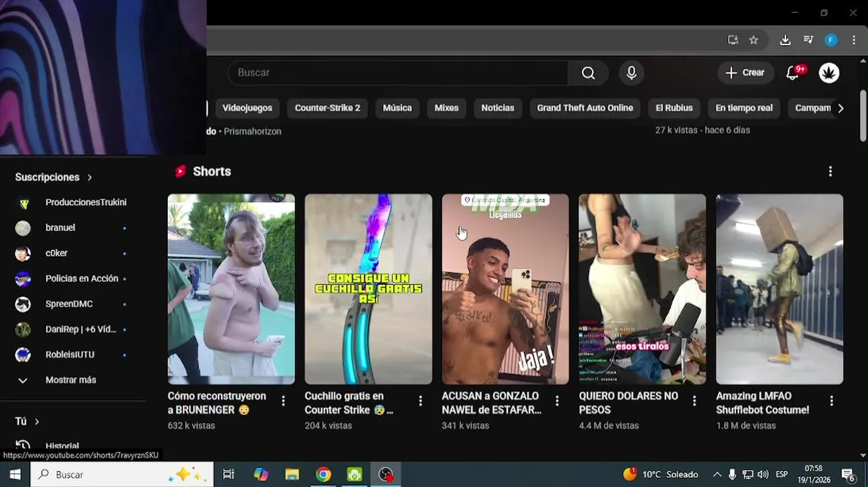Screen dimensions: 868x487
Task: Open Copilot from the taskbar
Action: click(x=261, y=474)
